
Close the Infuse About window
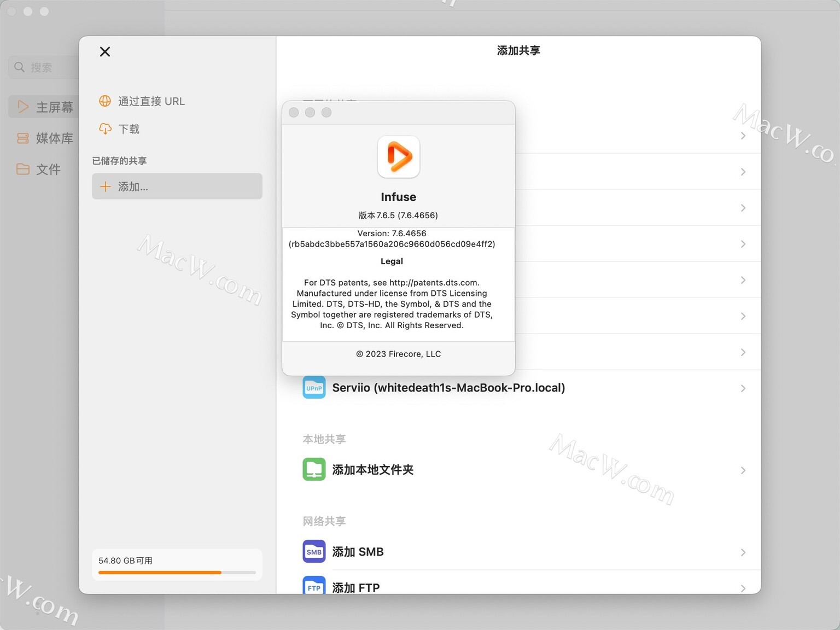tap(294, 112)
